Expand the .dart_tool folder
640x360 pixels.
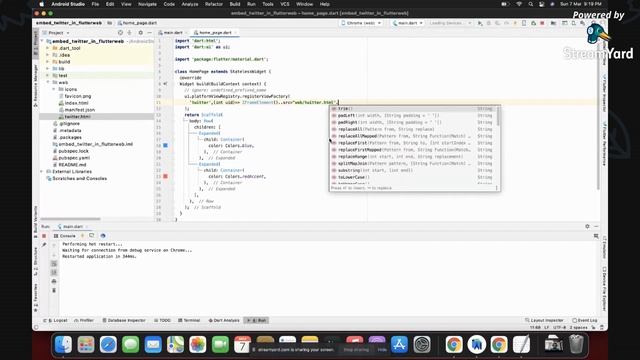point(48,48)
